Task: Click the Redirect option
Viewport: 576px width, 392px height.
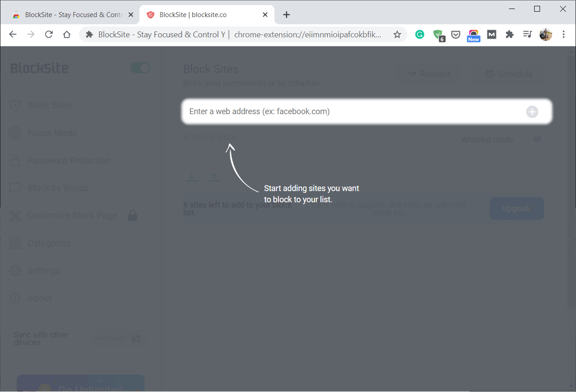Action: (429, 74)
